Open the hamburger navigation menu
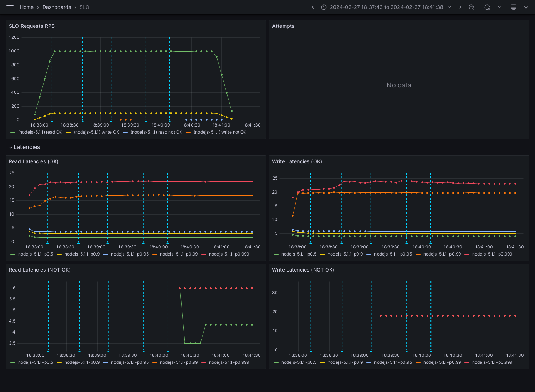This screenshot has width=535, height=392. tap(10, 7)
